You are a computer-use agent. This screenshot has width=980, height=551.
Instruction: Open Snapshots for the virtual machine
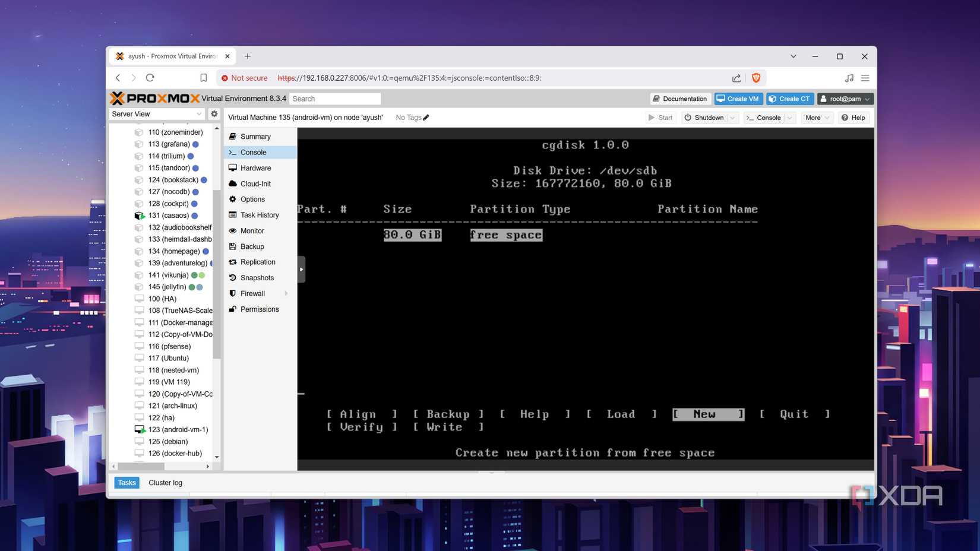[257, 277]
